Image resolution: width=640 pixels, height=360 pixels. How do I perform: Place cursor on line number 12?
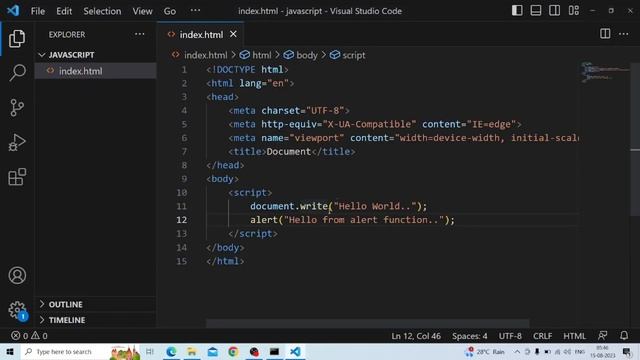click(182, 220)
